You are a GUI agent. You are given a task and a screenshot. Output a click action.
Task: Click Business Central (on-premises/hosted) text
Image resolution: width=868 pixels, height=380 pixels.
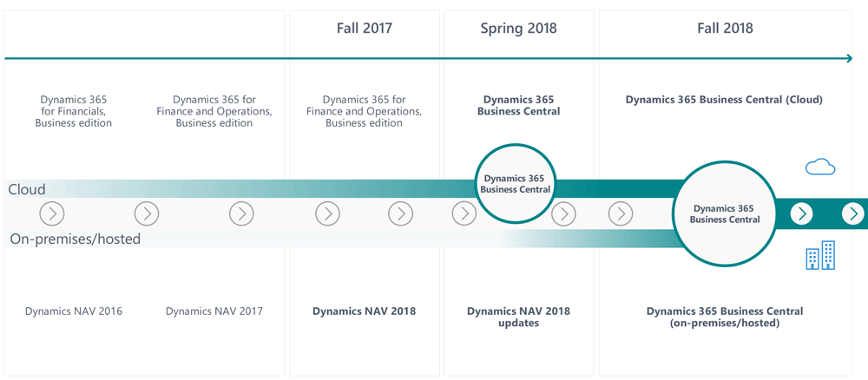(x=725, y=317)
